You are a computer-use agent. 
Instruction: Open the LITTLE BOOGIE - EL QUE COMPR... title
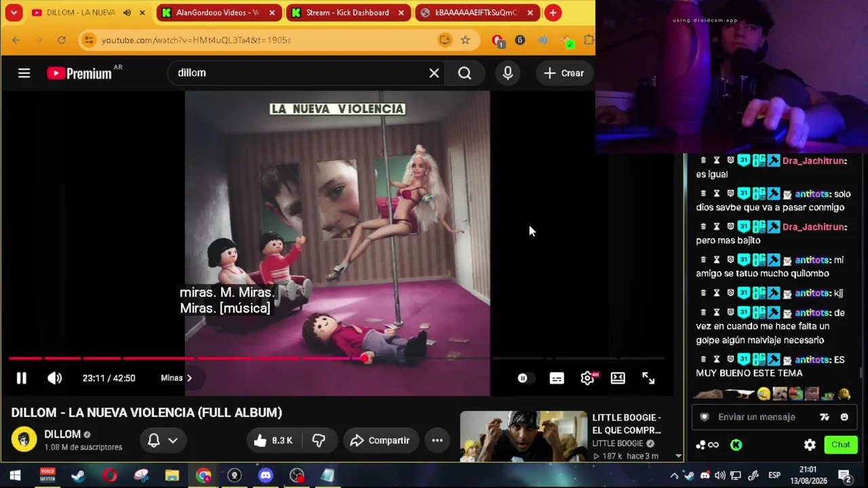[627, 424]
